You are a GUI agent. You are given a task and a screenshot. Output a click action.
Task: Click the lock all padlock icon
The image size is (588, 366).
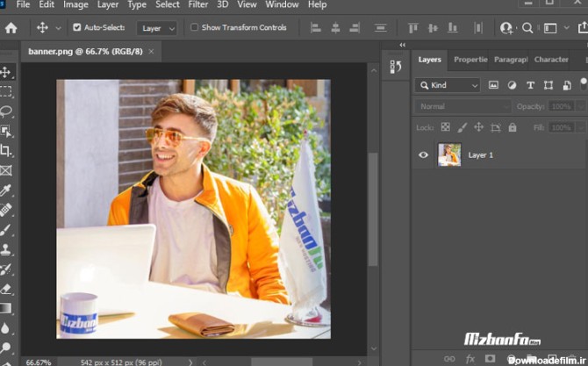[x=512, y=127]
